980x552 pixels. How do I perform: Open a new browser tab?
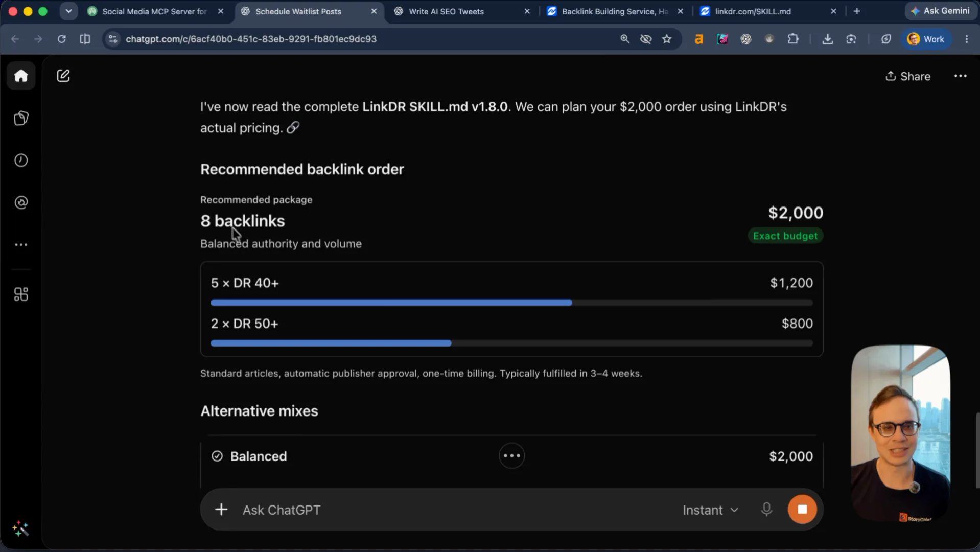click(857, 11)
